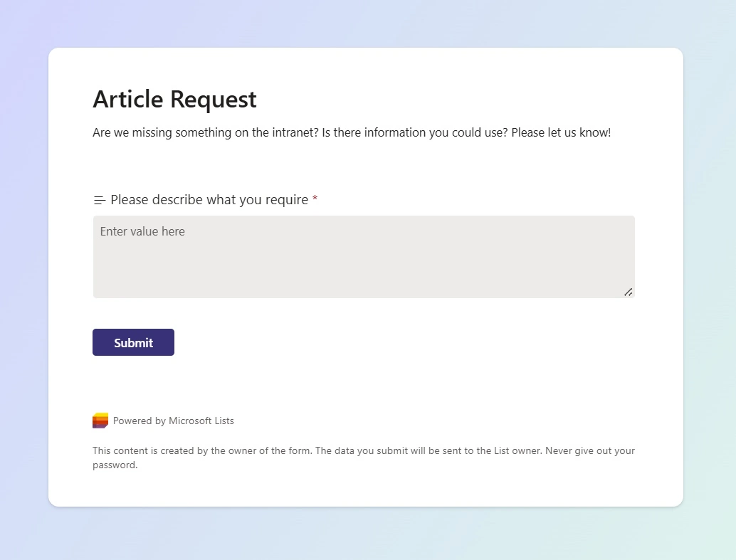Click the word 'password.' in the disclaimer
This screenshot has width=736, height=560.
click(115, 465)
